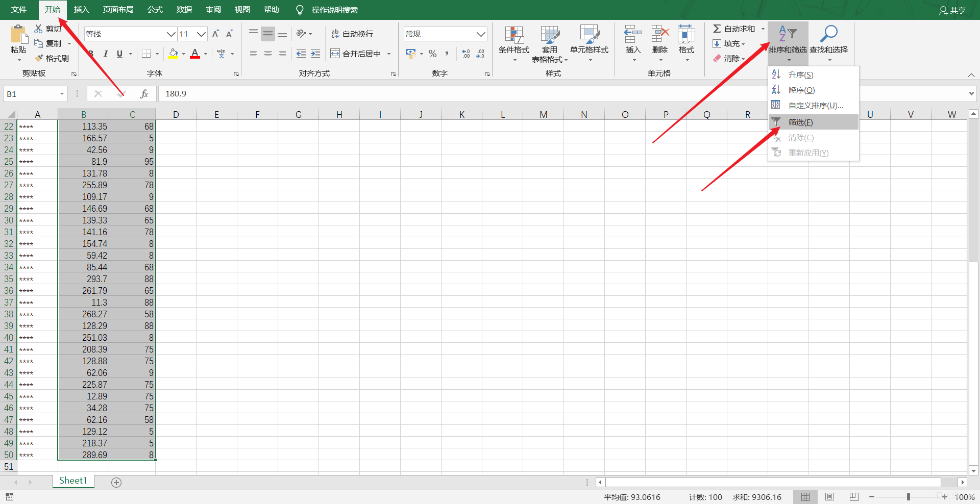The width and height of the screenshot is (980, 504).
Task: Adjust the zoom slider handle
Action: (x=908, y=497)
